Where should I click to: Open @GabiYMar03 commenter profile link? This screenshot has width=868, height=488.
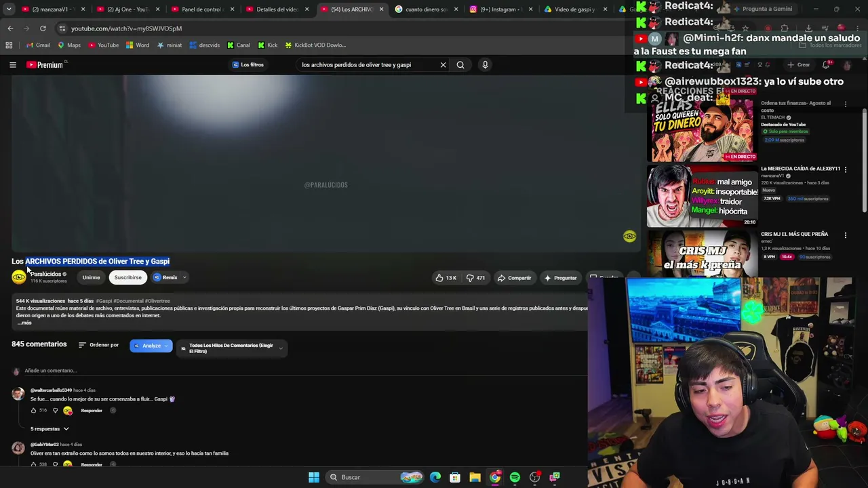pos(44,445)
